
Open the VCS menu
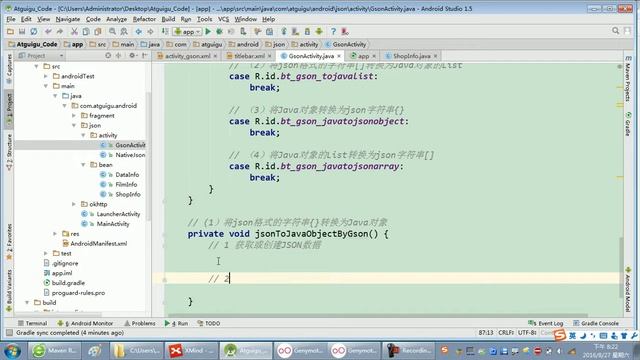(x=223, y=19)
